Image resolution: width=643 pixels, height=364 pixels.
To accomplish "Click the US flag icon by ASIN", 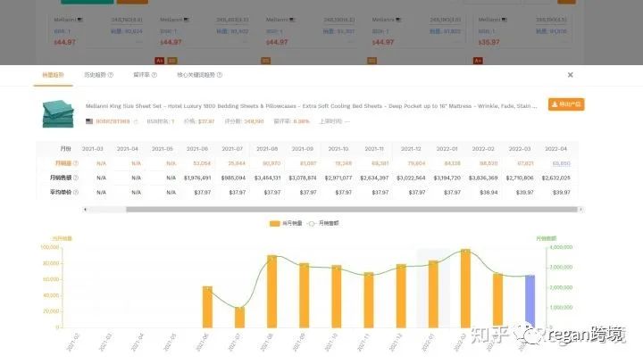I will click(x=89, y=121).
